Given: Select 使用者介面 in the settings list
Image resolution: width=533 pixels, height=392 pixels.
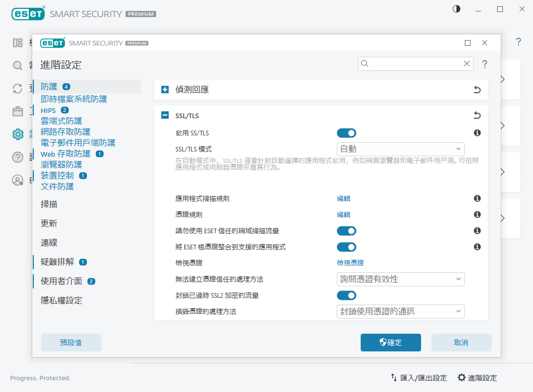Looking at the screenshot, I should 62,281.
